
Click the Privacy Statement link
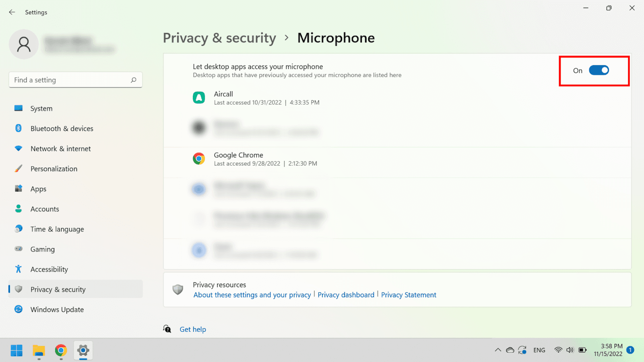(409, 295)
